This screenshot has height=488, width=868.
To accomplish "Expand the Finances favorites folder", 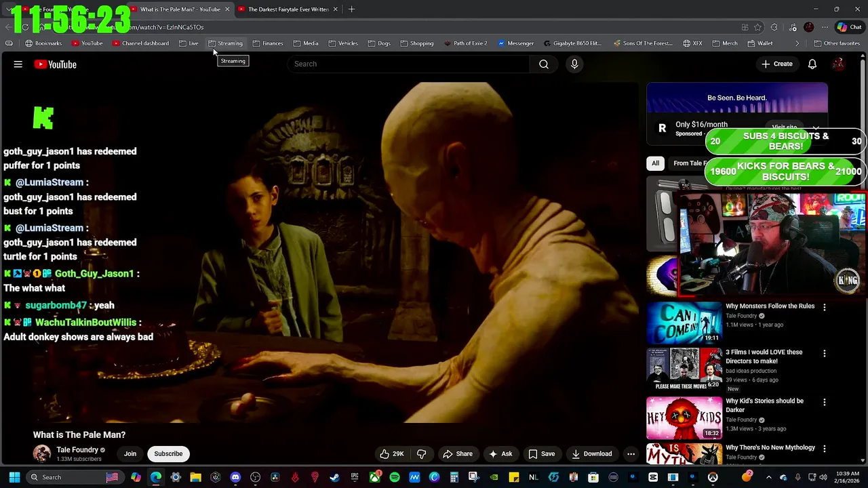I will [x=268, y=43].
